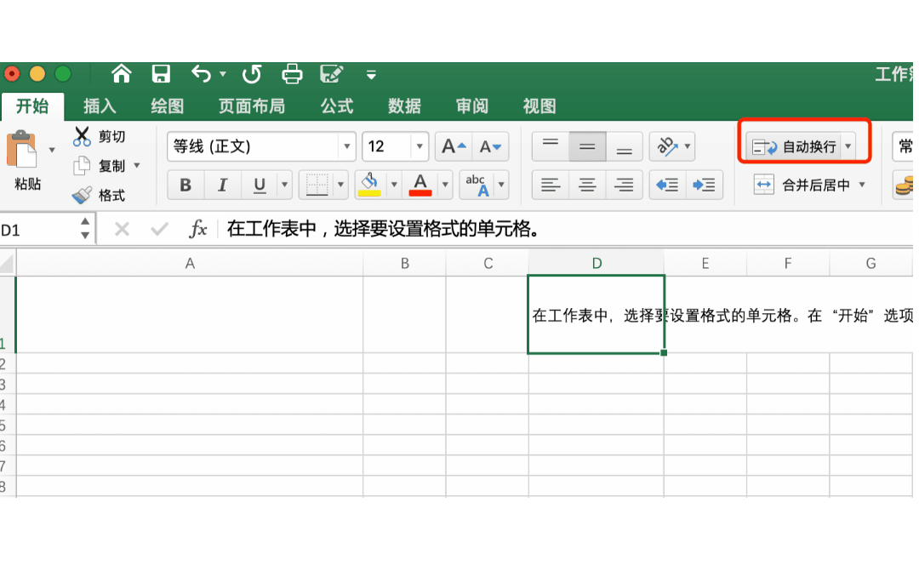This screenshot has width=919, height=588.
Task: Toggle bold formatting
Action: point(186,186)
